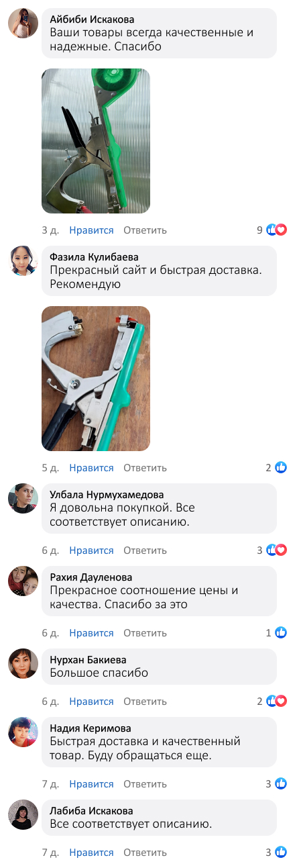Open Нурхан Бакиева's profile avatar
295x868 pixels.
(23, 663)
